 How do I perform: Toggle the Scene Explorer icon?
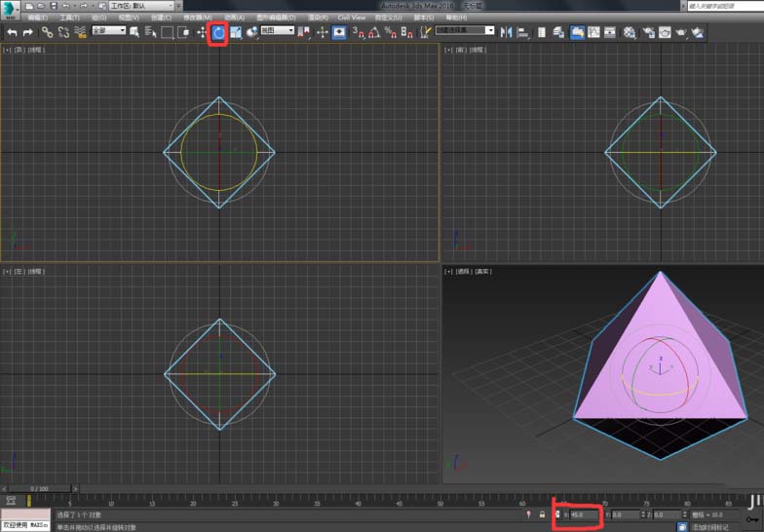click(x=542, y=33)
